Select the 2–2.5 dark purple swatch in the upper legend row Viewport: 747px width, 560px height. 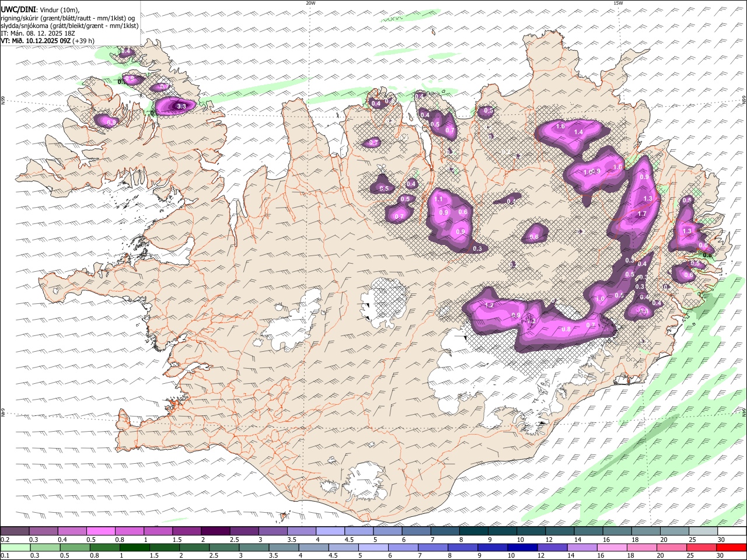pos(215,531)
